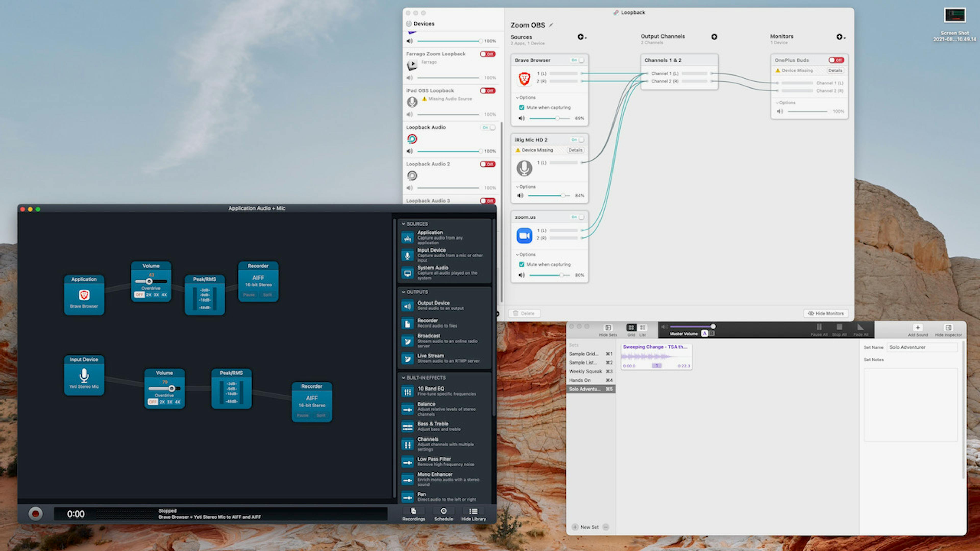Open Recordings in Audio Hijack
This screenshot has height=551, width=980.
tap(413, 514)
